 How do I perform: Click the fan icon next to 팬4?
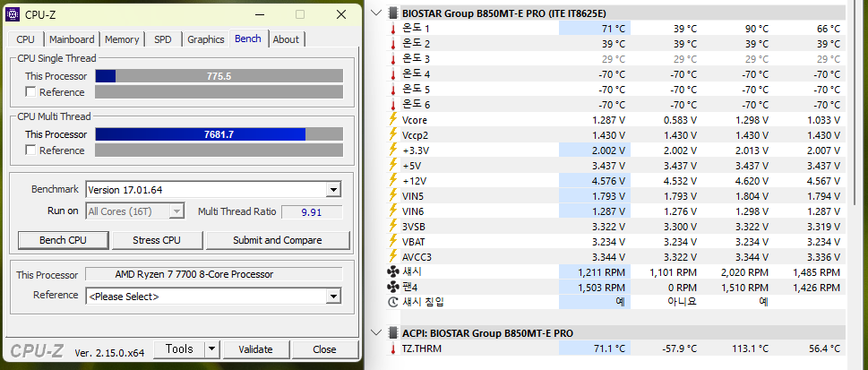click(393, 287)
